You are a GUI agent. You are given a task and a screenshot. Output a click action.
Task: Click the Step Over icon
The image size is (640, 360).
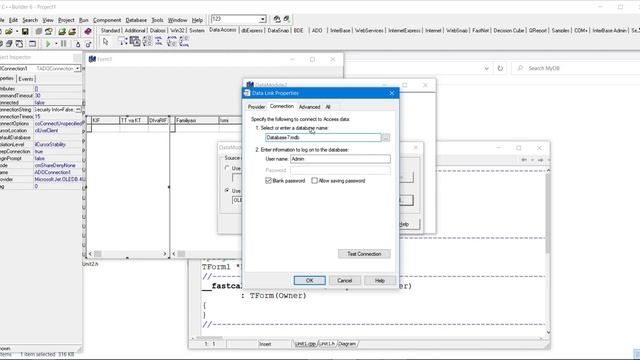pos(88,44)
